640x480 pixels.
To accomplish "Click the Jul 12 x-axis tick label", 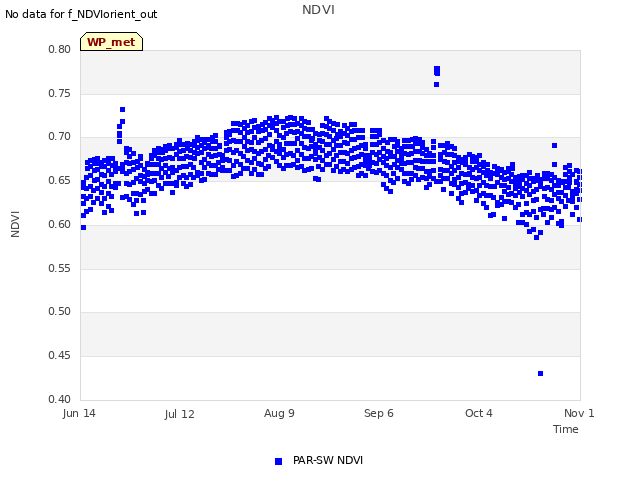I will point(179,414).
